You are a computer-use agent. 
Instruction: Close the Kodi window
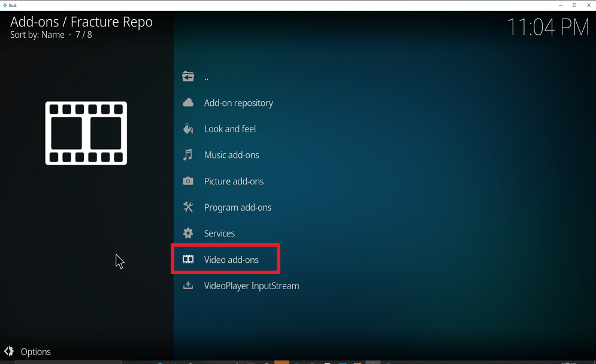(588, 5)
